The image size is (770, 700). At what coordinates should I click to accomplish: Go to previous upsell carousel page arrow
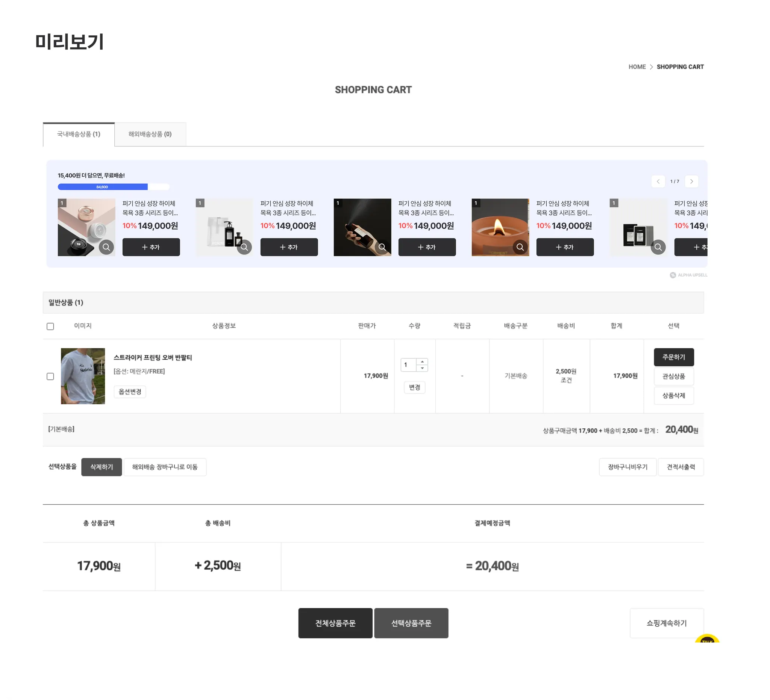click(658, 181)
